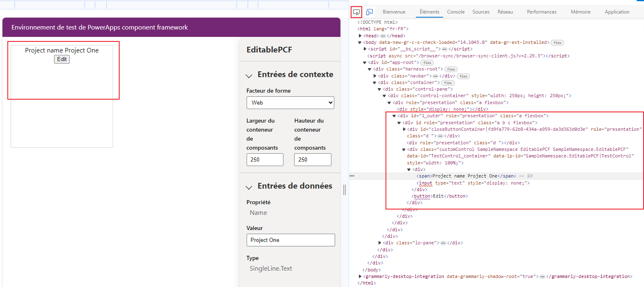Click ellipsis badge inside the head tag

(x=383, y=36)
